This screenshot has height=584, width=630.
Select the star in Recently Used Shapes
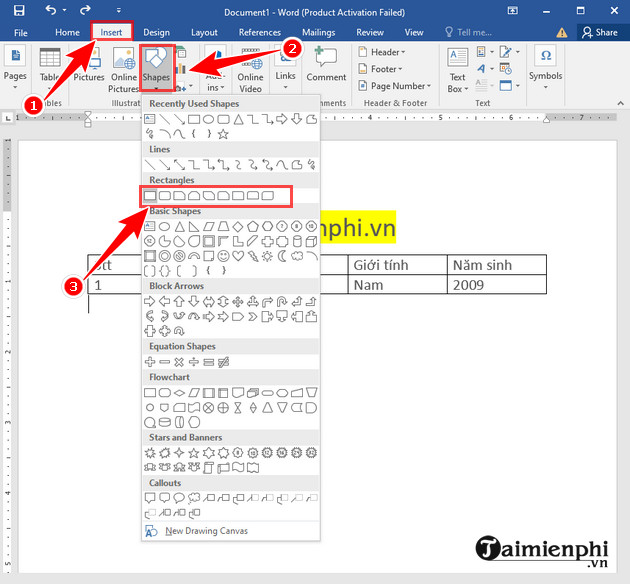[223, 134]
